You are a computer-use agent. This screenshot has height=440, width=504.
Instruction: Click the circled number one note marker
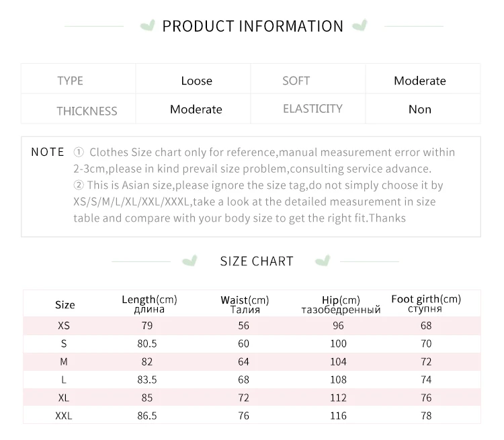[79, 152]
